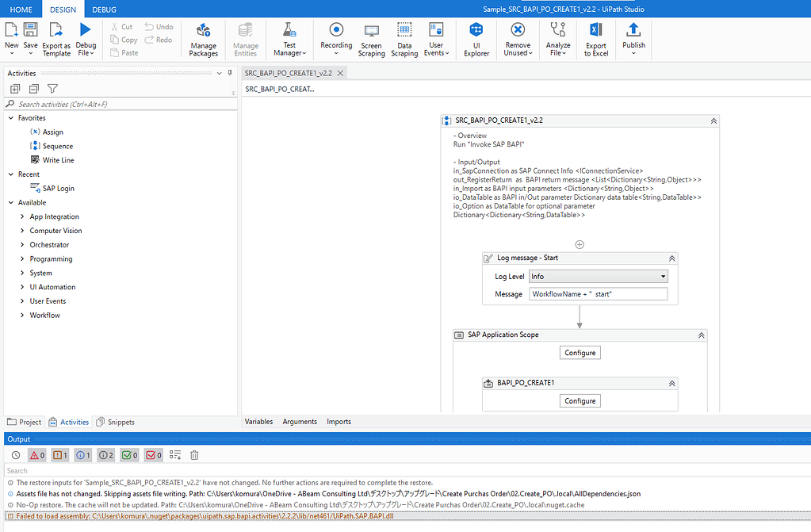The height and width of the screenshot is (532, 811).
Task: Open the Screen Scraping tool
Action: tap(371, 38)
